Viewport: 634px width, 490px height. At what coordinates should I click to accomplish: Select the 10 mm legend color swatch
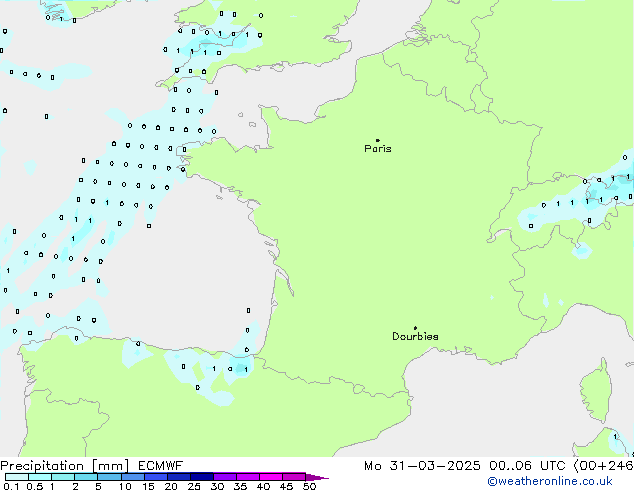132,477
